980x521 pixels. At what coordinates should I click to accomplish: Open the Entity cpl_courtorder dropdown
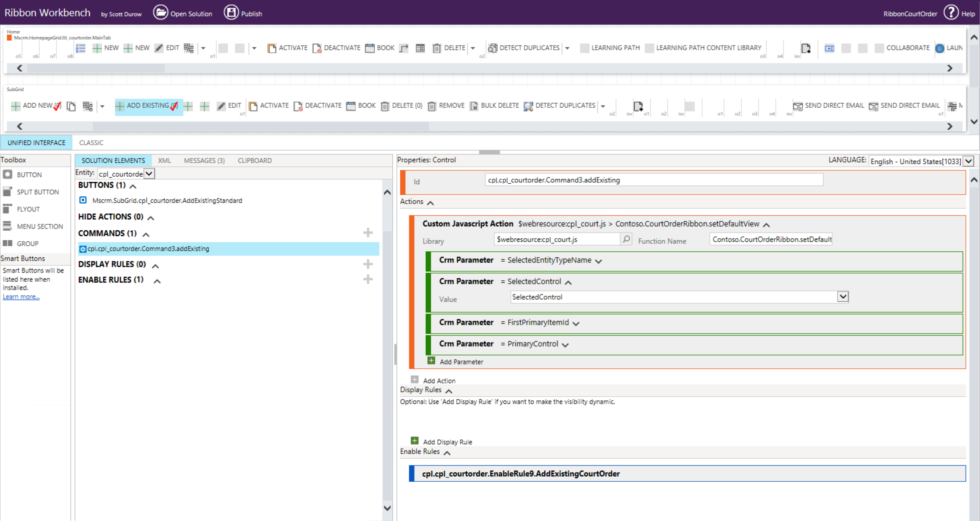pos(149,173)
